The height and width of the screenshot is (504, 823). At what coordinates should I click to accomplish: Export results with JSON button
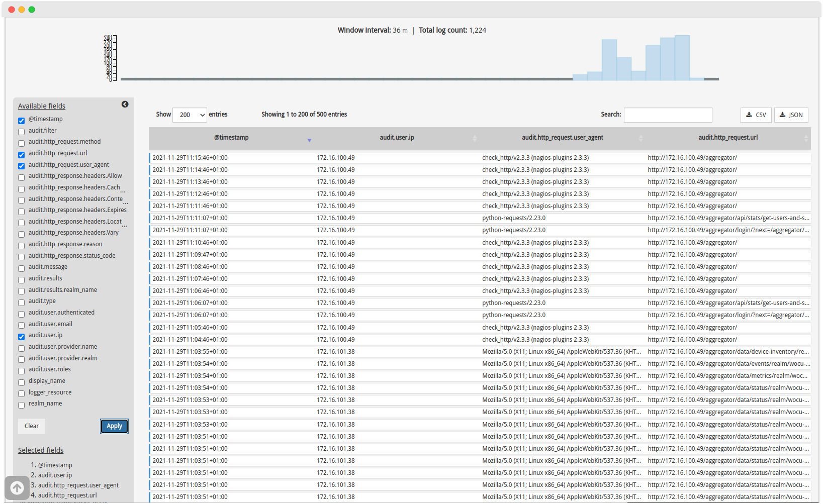click(791, 115)
